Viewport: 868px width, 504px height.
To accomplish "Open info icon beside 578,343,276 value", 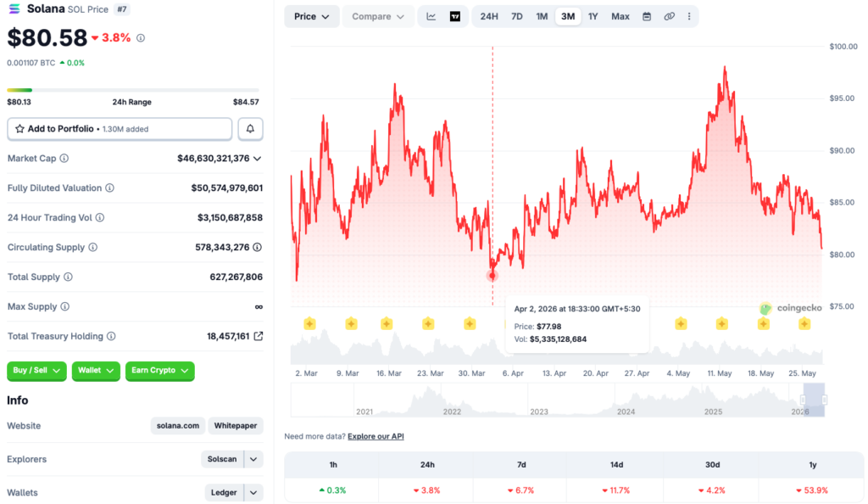I will (258, 248).
